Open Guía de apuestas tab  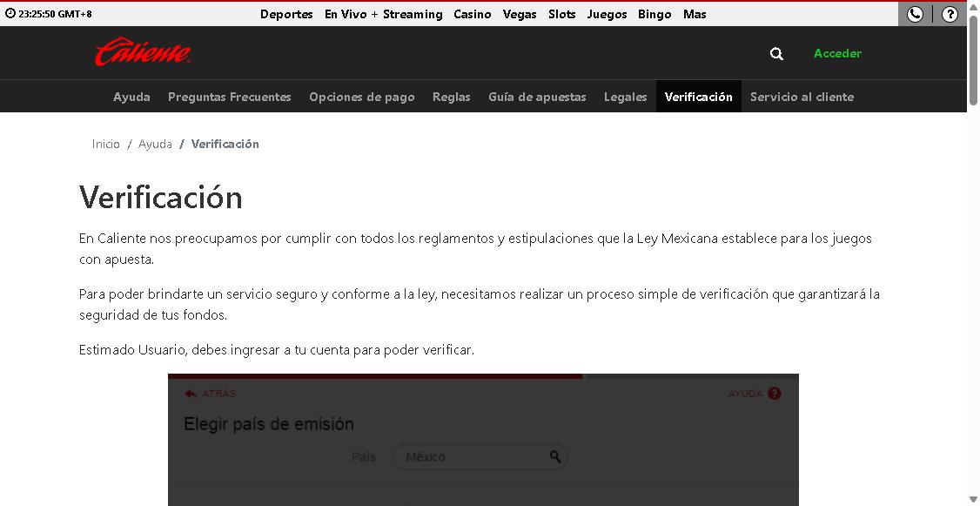click(537, 97)
